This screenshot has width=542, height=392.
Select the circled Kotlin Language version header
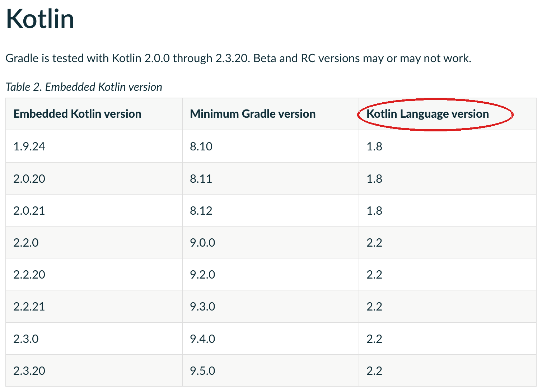pos(427,114)
